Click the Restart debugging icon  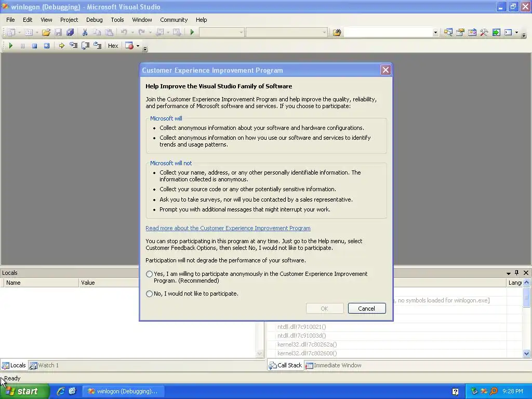[x=47, y=46]
